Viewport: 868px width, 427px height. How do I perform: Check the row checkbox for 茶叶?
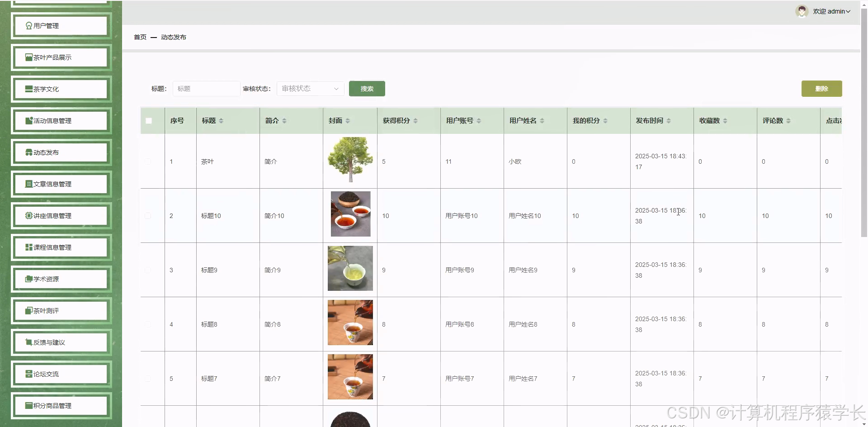[148, 161]
